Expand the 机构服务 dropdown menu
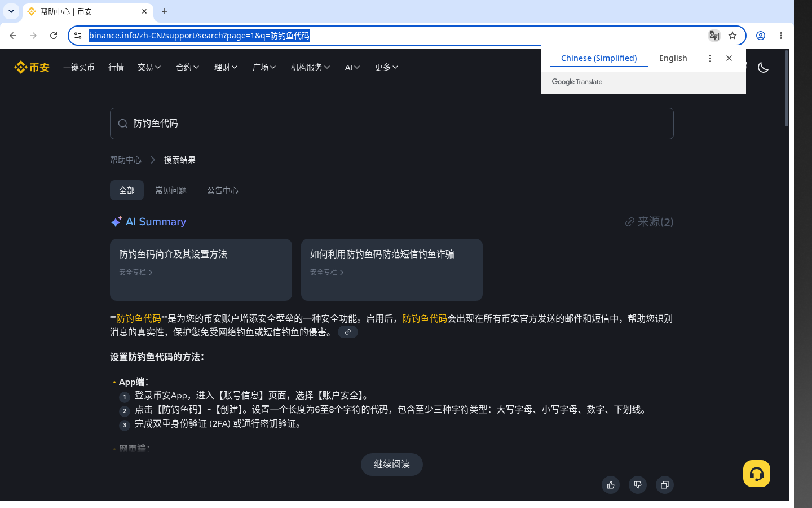 pos(311,68)
